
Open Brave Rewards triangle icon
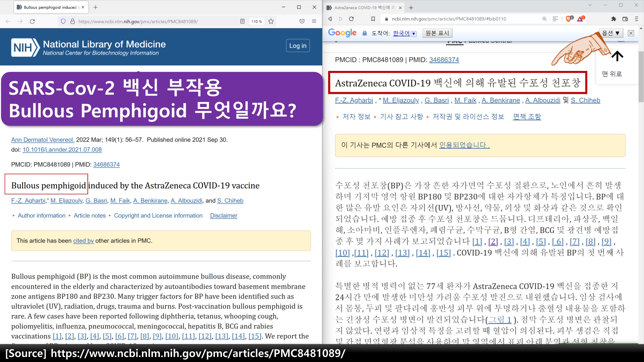pos(581,19)
